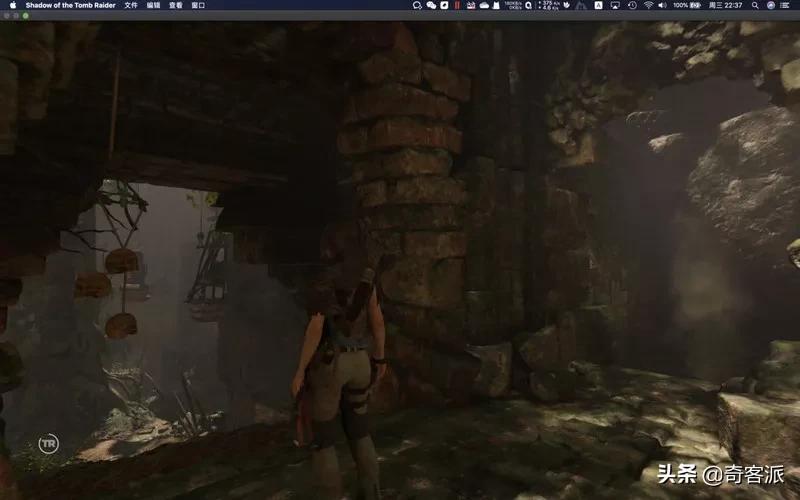Click the cloud icon in menu bar
The height and width of the screenshot is (500, 800).
click(484, 5)
